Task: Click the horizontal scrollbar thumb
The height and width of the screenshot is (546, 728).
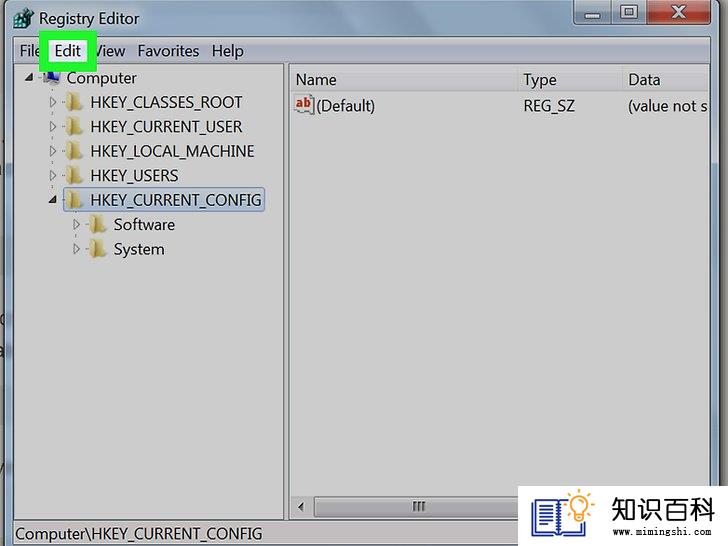Action: point(418,507)
